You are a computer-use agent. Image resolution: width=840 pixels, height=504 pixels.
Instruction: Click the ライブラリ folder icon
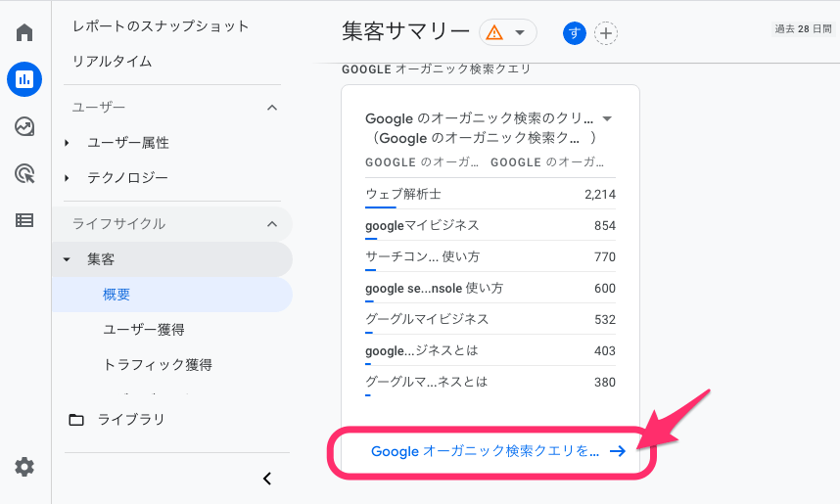click(x=76, y=420)
